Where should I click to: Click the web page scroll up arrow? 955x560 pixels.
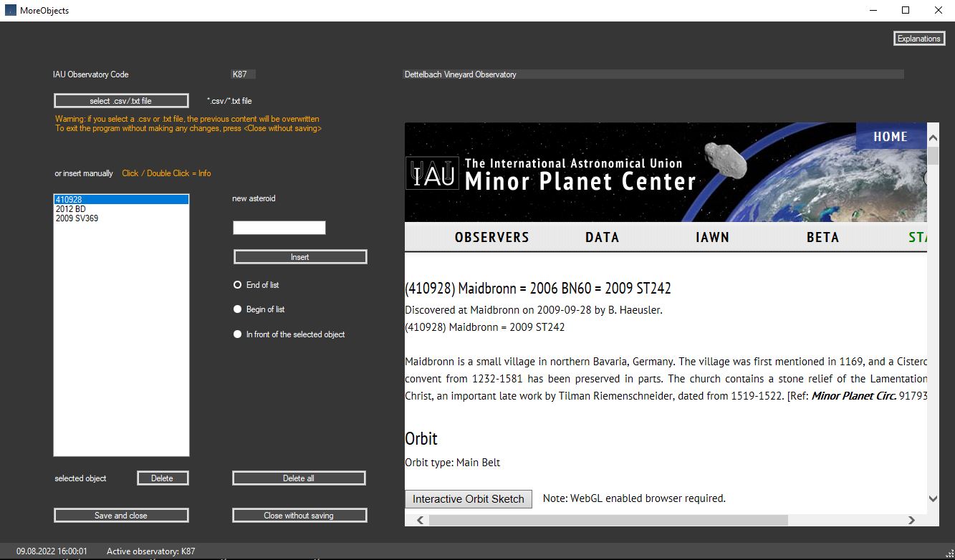point(933,137)
